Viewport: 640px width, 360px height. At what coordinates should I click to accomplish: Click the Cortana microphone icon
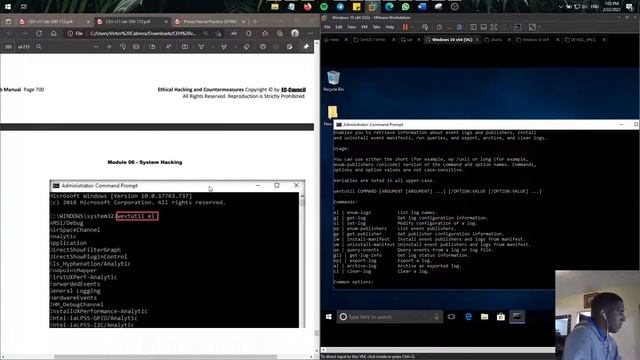(436, 317)
